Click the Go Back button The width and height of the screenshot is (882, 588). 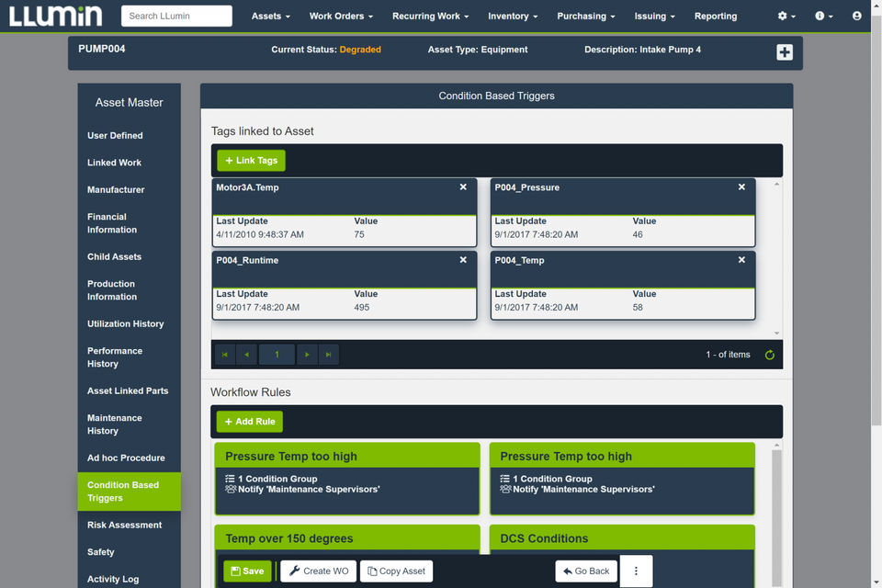(586, 571)
